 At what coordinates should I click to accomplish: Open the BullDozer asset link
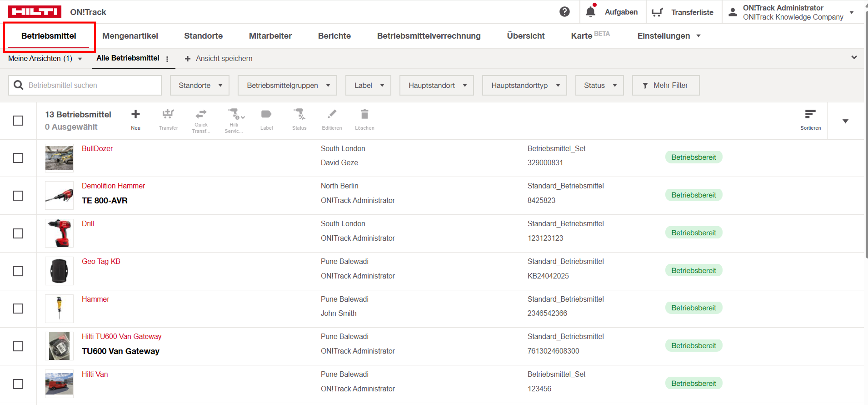coord(97,148)
